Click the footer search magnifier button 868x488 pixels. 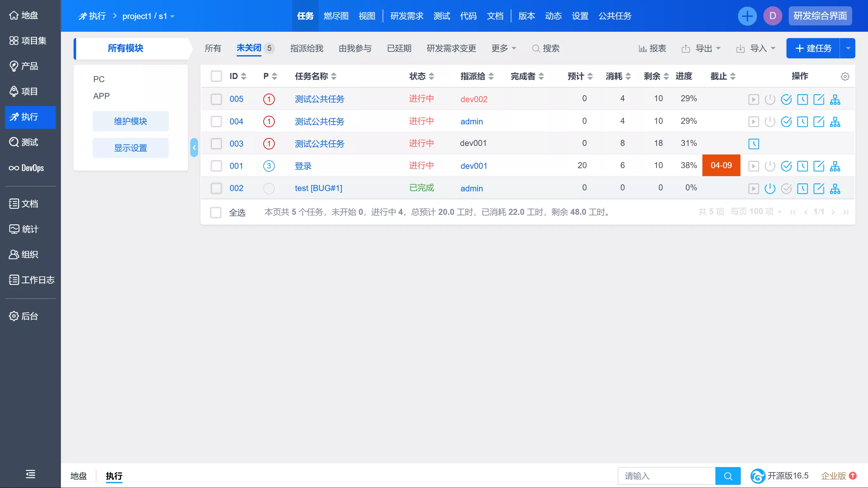coord(728,476)
